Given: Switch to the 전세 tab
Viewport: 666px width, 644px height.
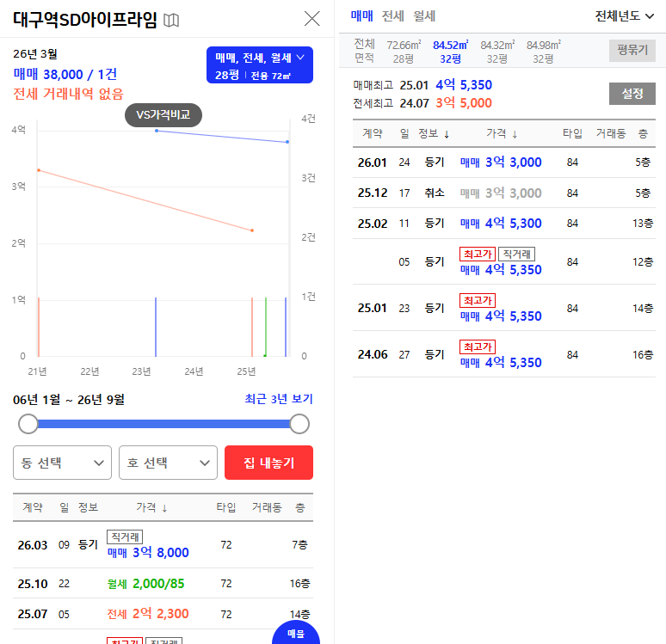Looking at the screenshot, I should click(392, 16).
